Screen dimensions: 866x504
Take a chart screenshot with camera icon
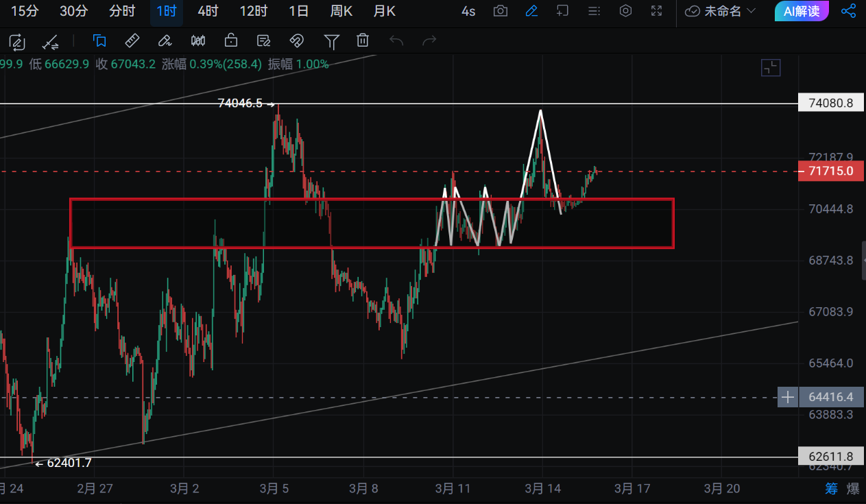(501, 11)
